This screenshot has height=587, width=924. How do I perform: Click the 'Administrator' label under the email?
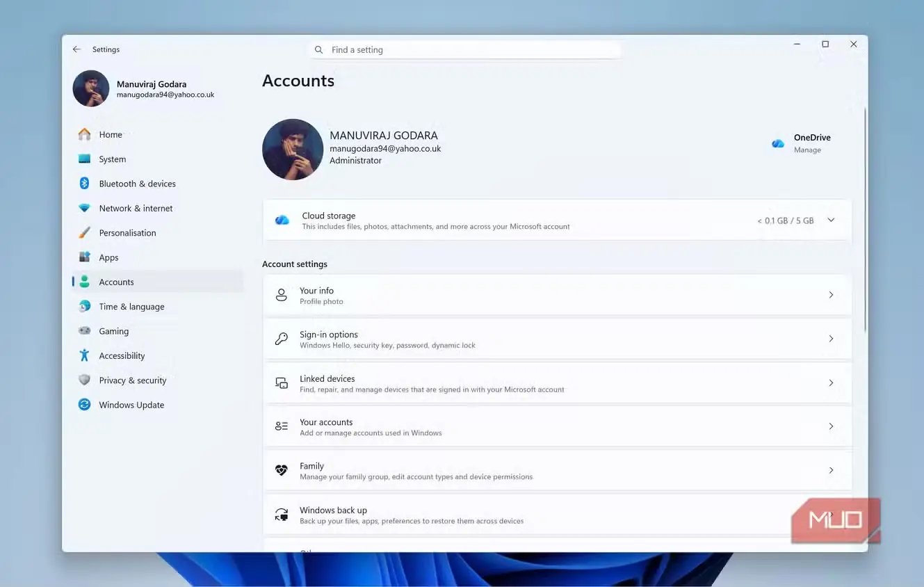click(x=355, y=161)
